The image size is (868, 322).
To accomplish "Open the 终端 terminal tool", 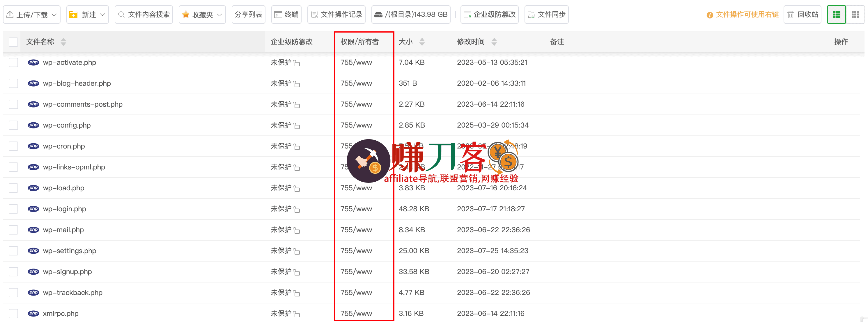I will pos(286,15).
